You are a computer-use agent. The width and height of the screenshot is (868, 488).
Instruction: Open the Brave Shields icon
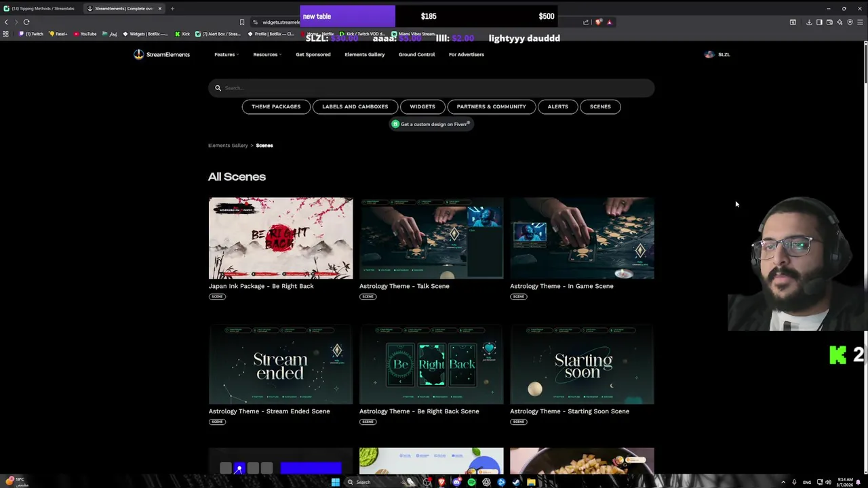pyautogui.click(x=599, y=22)
